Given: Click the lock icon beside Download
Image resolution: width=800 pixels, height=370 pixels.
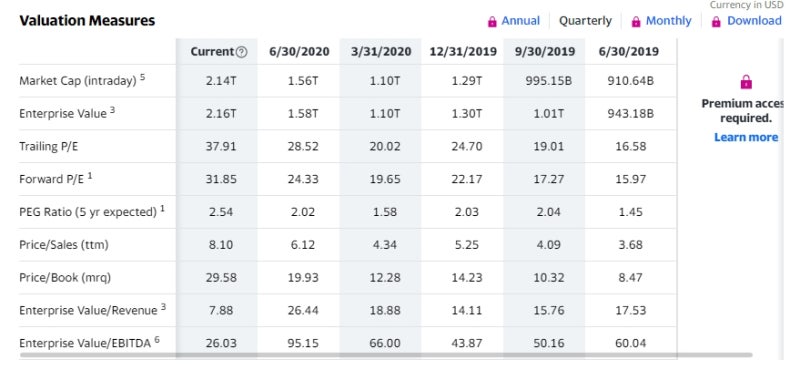Looking at the screenshot, I should (x=716, y=21).
